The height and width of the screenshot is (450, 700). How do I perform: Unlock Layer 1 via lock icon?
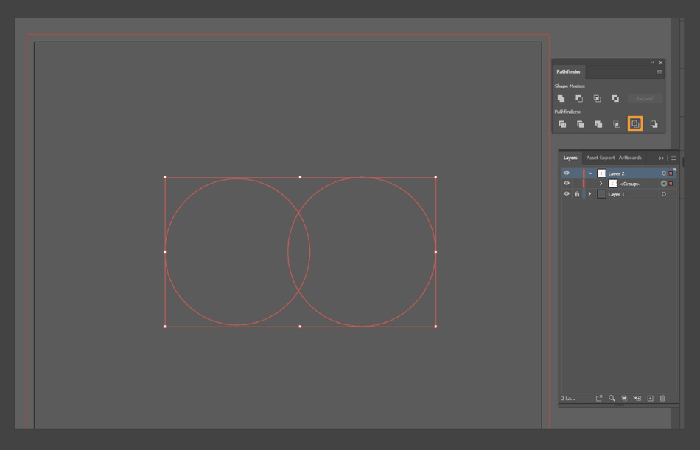tap(577, 194)
